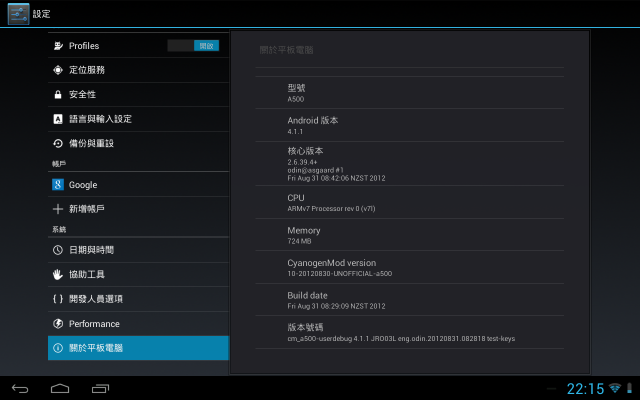Select 關於平板電腦 in the sidebar
640x400 pixels.
138,348
